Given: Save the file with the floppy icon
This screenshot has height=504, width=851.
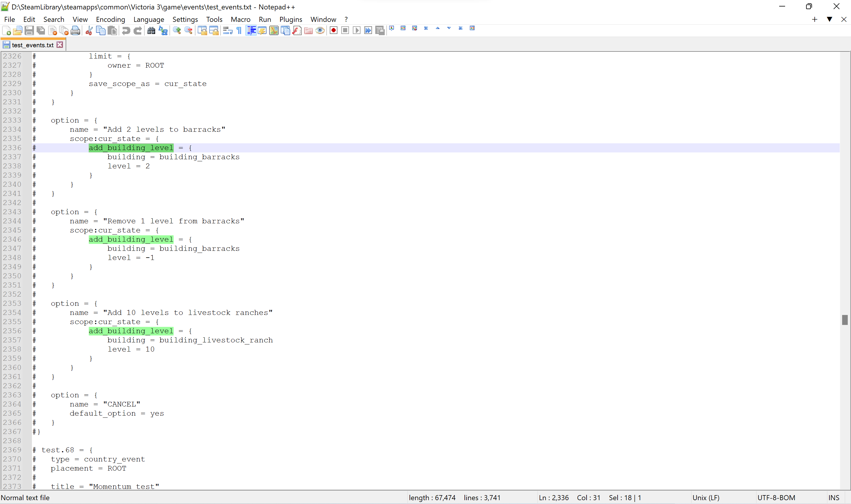Looking at the screenshot, I should (29, 30).
